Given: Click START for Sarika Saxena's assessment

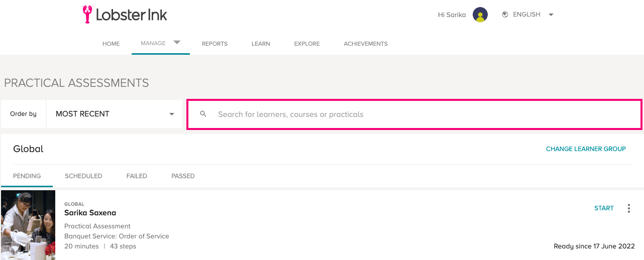Looking at the screenshot, I should 604,208.
